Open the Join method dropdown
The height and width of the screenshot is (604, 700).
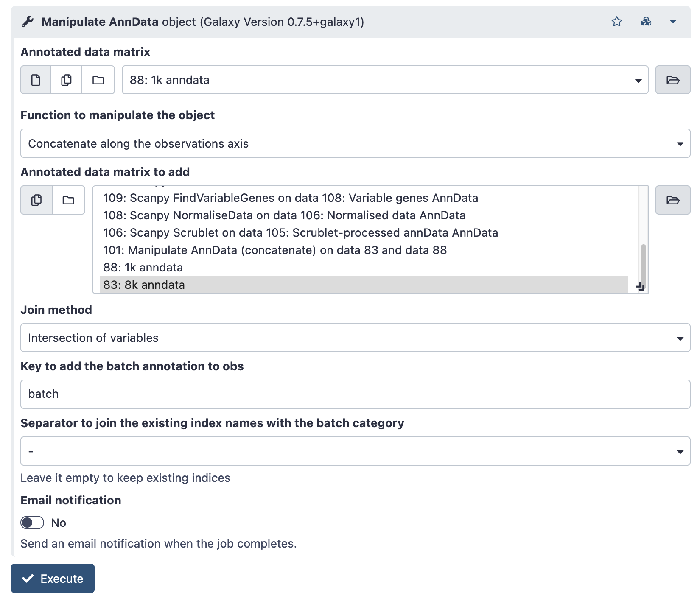pos(355,338)
